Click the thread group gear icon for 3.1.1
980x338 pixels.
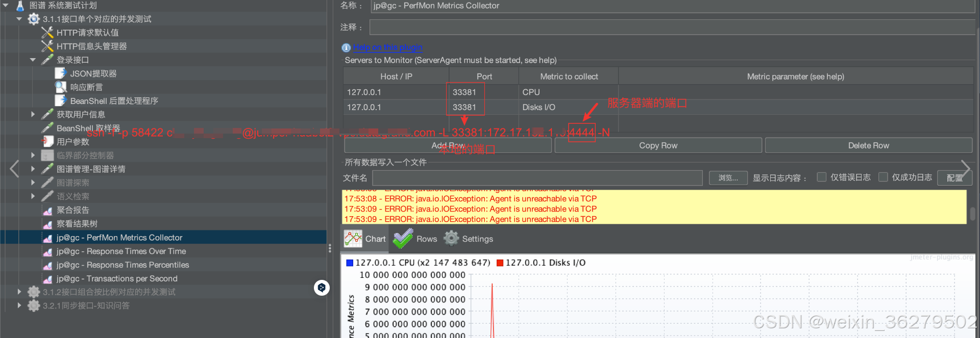point(34,19)
